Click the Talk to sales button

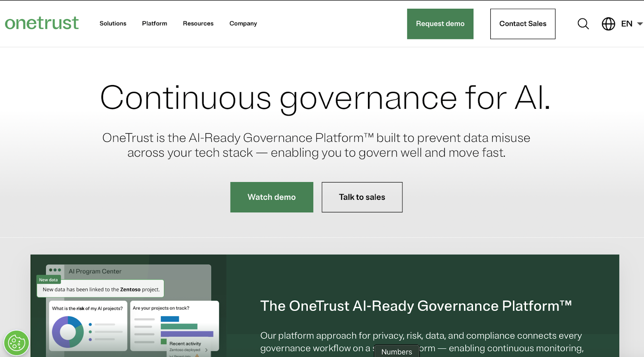click(x=362, y=197)
